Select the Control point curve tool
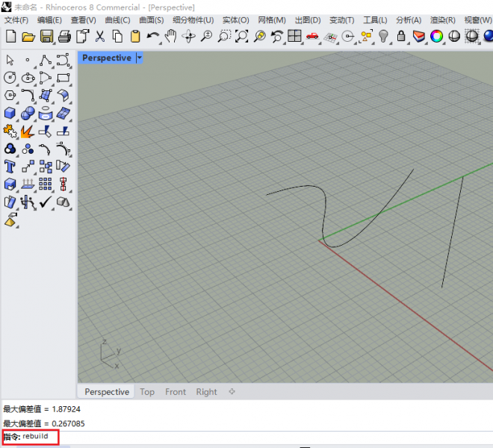This screenshot has width=493, height=448. click(x=63, y=60)
